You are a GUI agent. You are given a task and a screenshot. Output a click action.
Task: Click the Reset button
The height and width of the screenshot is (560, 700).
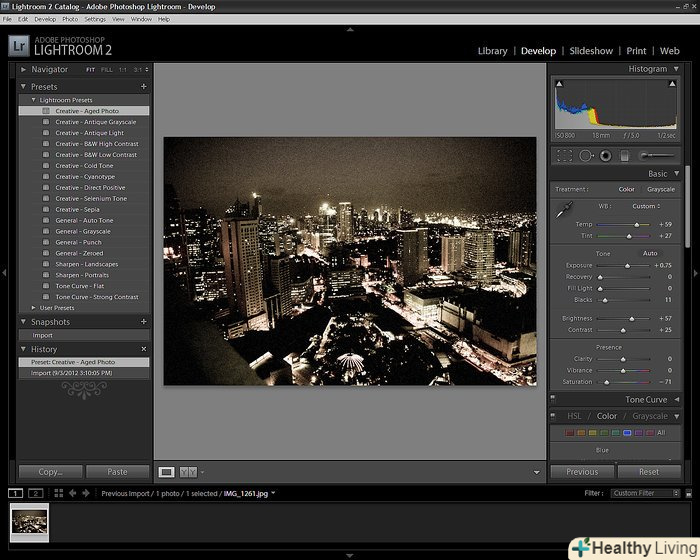coord(649,471)
